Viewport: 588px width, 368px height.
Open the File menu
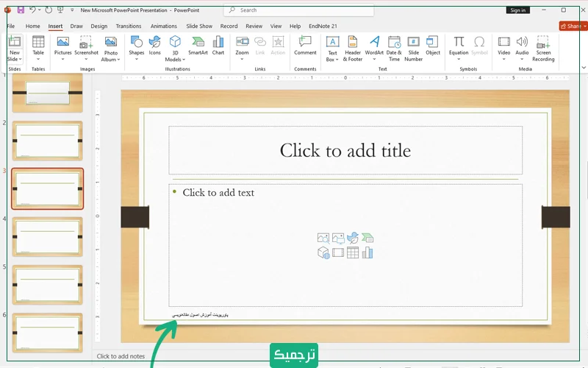(11, 26)
